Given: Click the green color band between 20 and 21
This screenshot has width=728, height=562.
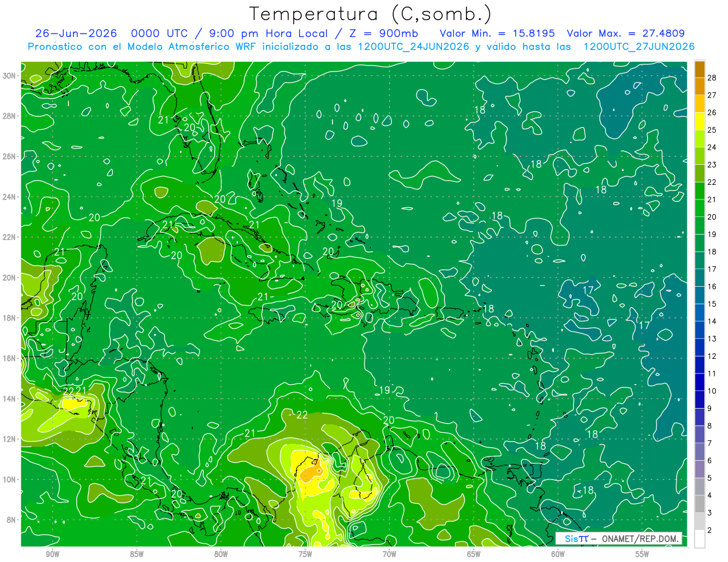Looking at the screenshot, I should (699, 209).
